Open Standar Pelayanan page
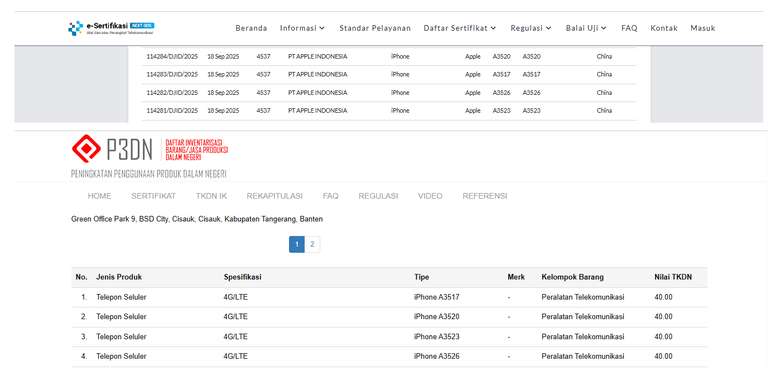Image resolution: width=780 pixels, height=390 pixels. pyautogui.click(x=375, y=28)
